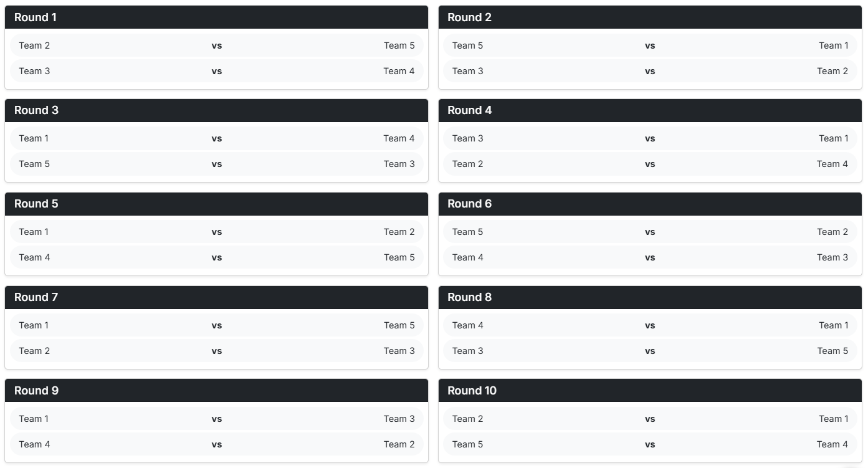Viewport: 868px width, 468px height.
Task: Click the Round 3 section title
Action: (x=36, y=110)
